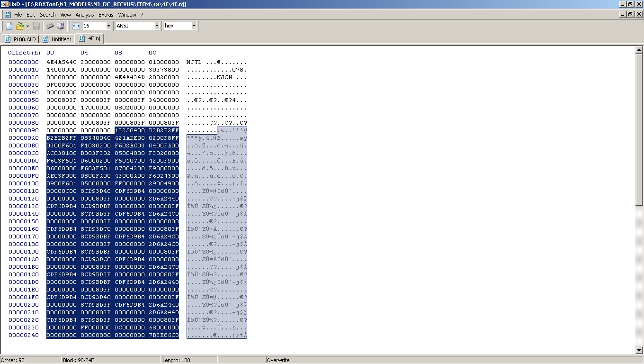Minimize the inner document window
This screenshot has height=364, width=644.
[x=623, y=14]
